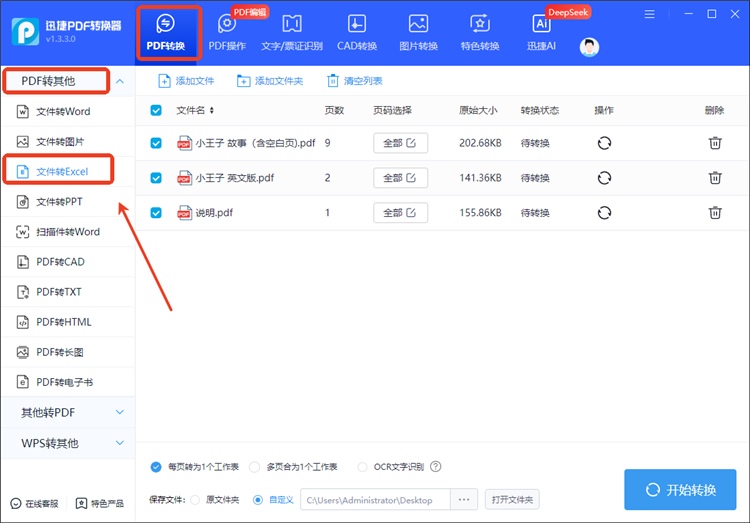Click the 155.86KB size cell

click(480, 212)
